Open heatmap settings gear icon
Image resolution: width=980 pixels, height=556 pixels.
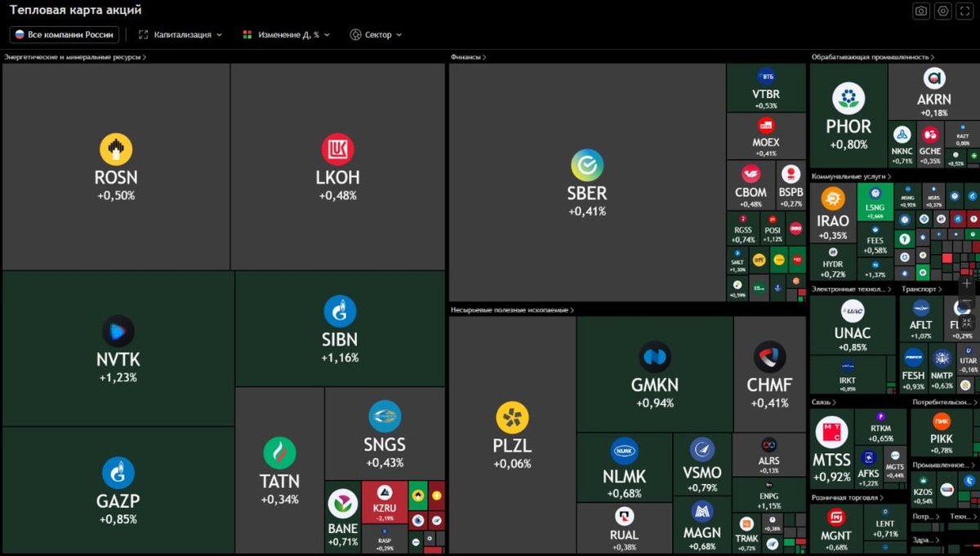coord(943,11)
